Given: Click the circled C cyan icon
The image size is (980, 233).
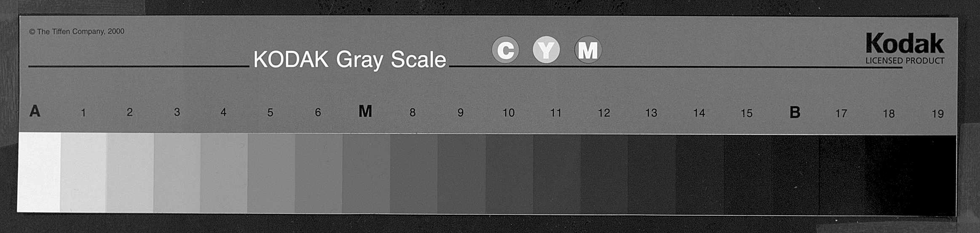Looking at the screenshot, I should pos(505,50).
